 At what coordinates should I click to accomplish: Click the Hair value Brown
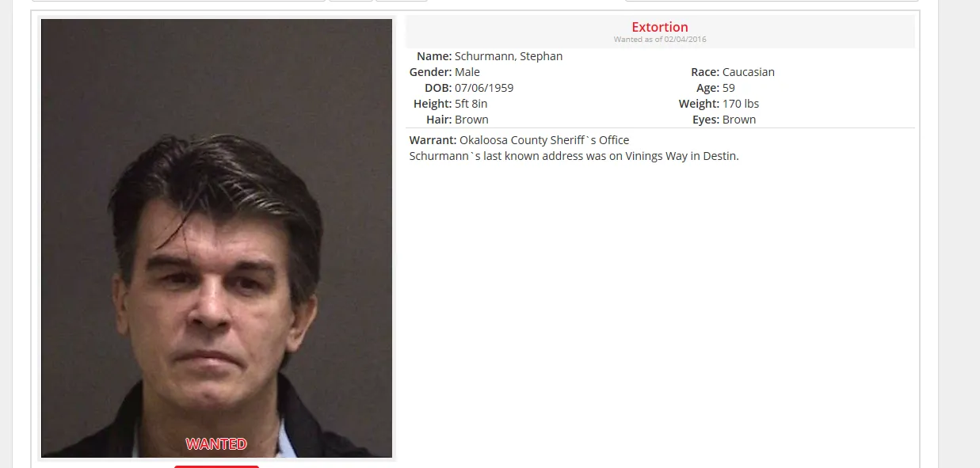coord(471,120)
